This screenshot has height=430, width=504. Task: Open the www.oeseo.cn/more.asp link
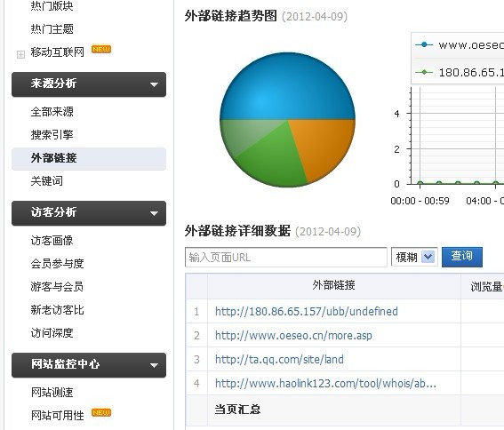293,336
